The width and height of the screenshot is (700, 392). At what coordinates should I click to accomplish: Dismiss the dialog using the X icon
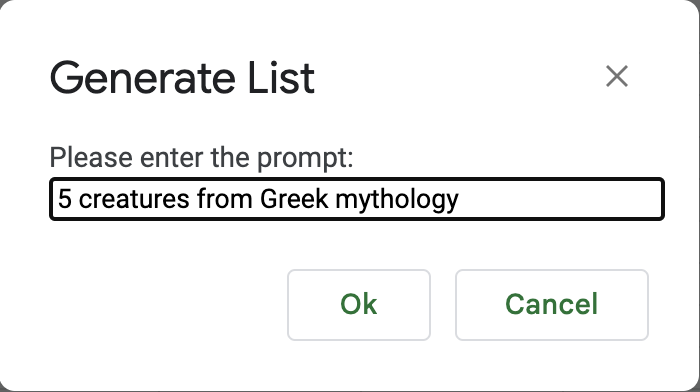[617, 76]
